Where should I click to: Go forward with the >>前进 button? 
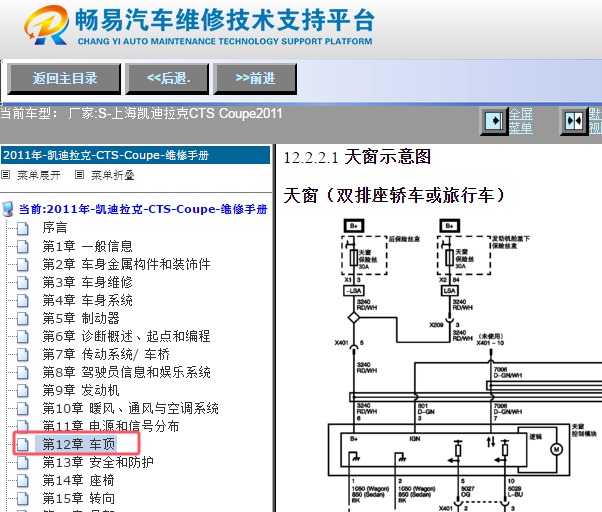(255, 79)
